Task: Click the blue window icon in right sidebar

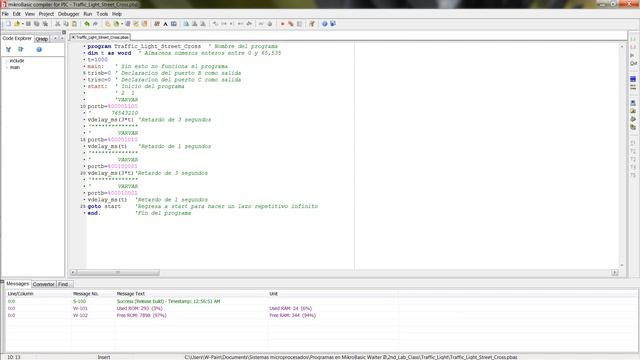Action: point(633,79)
